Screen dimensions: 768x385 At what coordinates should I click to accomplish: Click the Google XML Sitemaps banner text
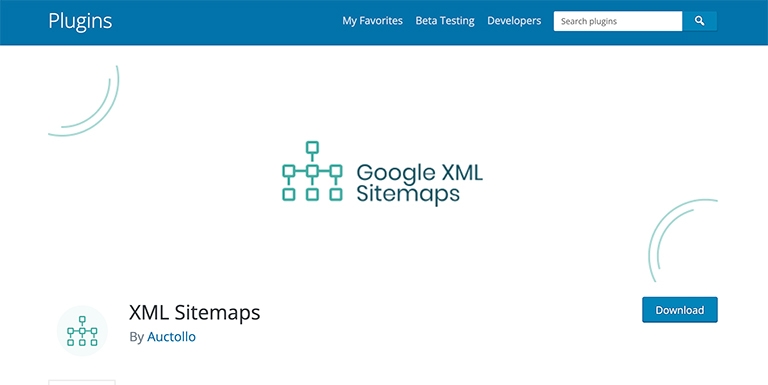419,183
